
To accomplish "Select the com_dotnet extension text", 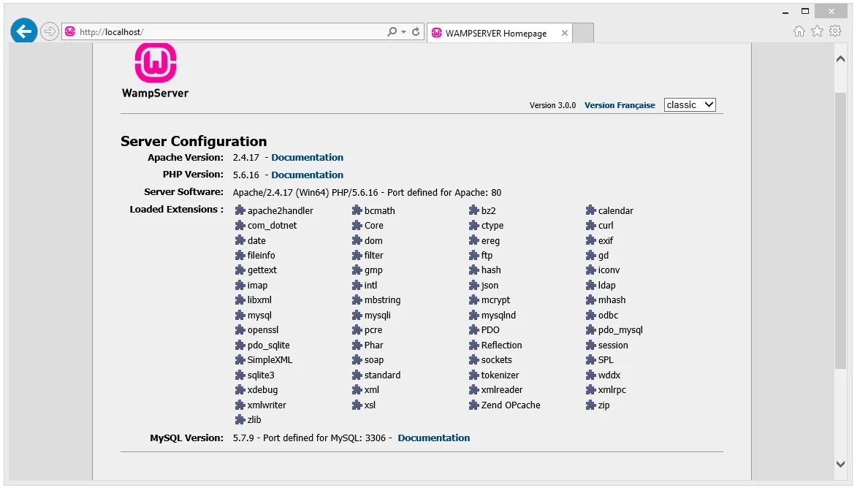I will (x=272, y=226).
